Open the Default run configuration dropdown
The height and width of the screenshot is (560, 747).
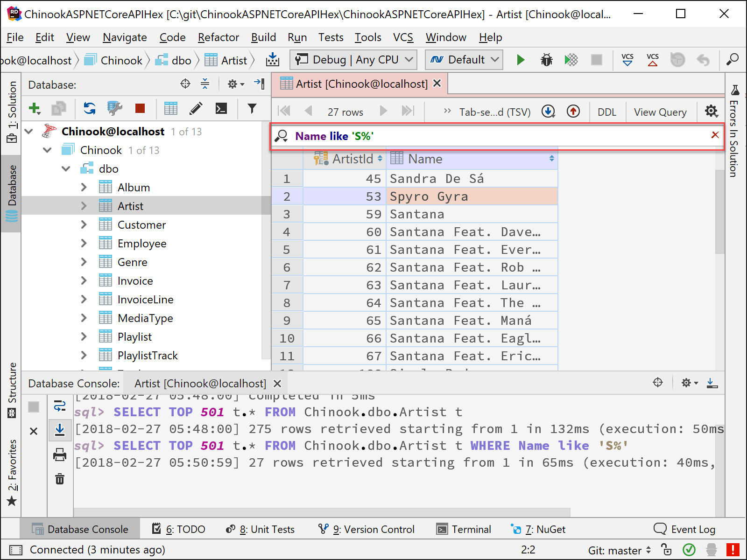click(x=464, y=60)
